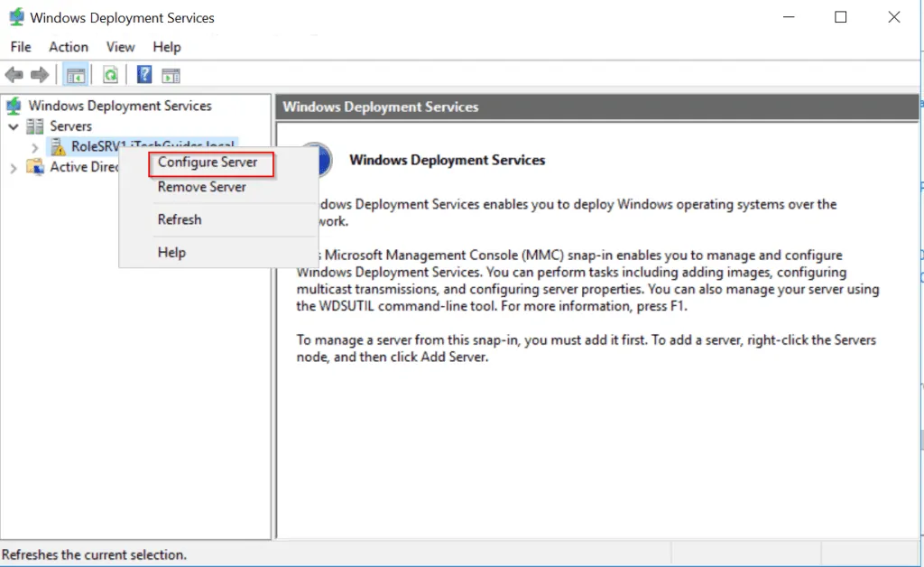Image resolution: width=924 pixels, height=567 pixels.
Task: Click the RoleSRV1 server warning icon
Action: tap(58, 146)
